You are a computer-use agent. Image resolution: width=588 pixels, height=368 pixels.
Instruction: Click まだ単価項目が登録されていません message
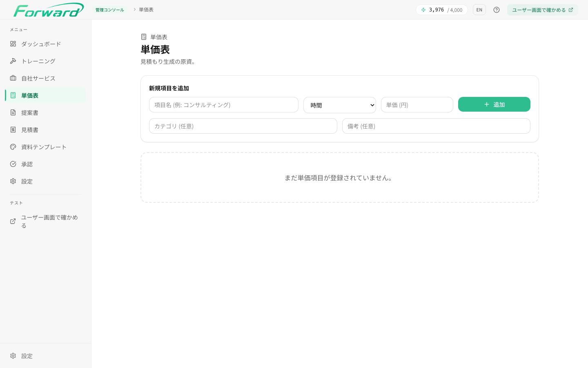[x=340, y=178]
